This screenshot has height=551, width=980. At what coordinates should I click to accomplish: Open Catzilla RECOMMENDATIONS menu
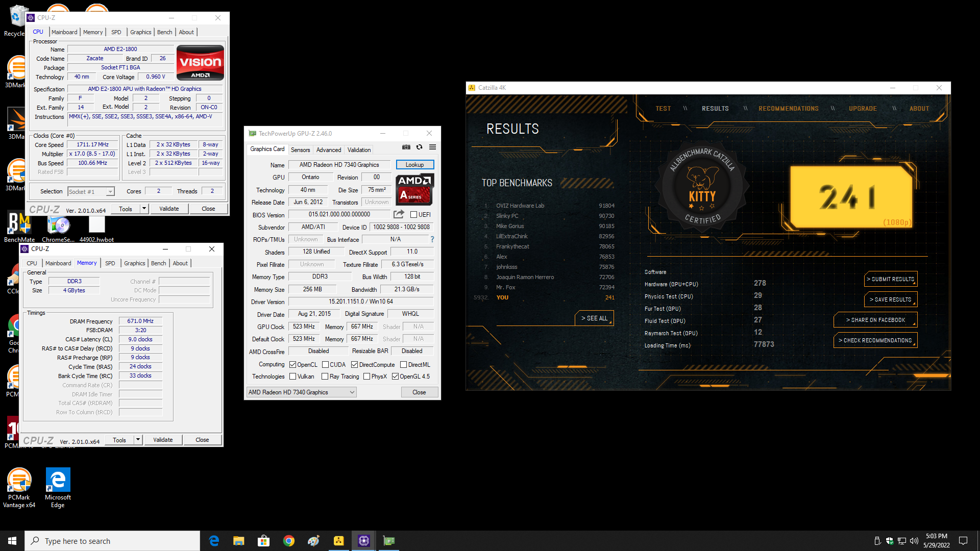pyautogui.click(x=788, y=109)
